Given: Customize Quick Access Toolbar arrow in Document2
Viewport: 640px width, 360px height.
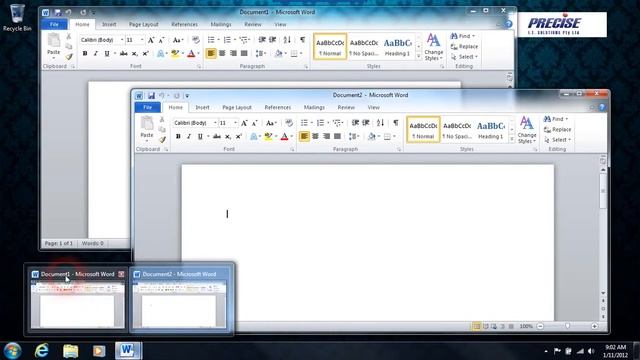Looking at the screenshot, I should (x=187, y=96).
